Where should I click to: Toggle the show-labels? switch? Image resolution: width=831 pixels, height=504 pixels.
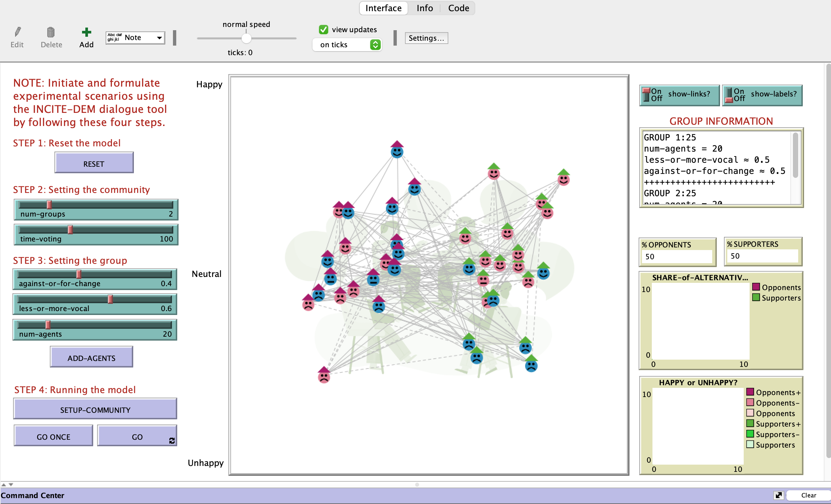(729, 95)
